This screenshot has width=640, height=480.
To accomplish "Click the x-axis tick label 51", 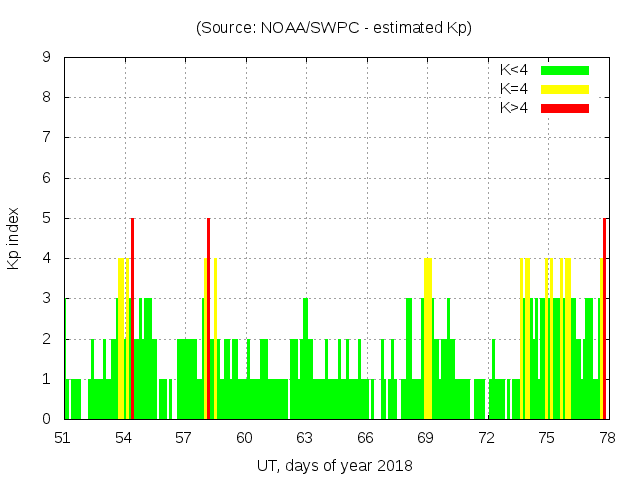I will pyautogui.click(x=64, y=438).
